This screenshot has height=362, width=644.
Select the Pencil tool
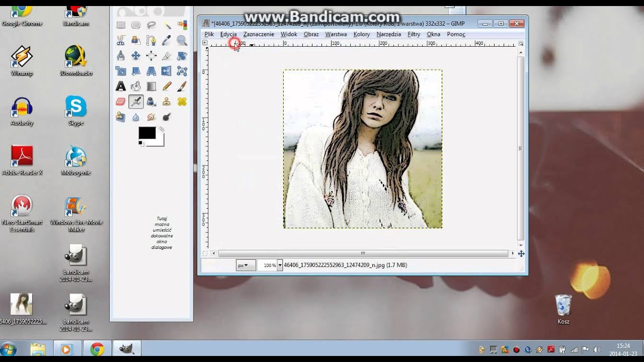(x=167, y=86)
